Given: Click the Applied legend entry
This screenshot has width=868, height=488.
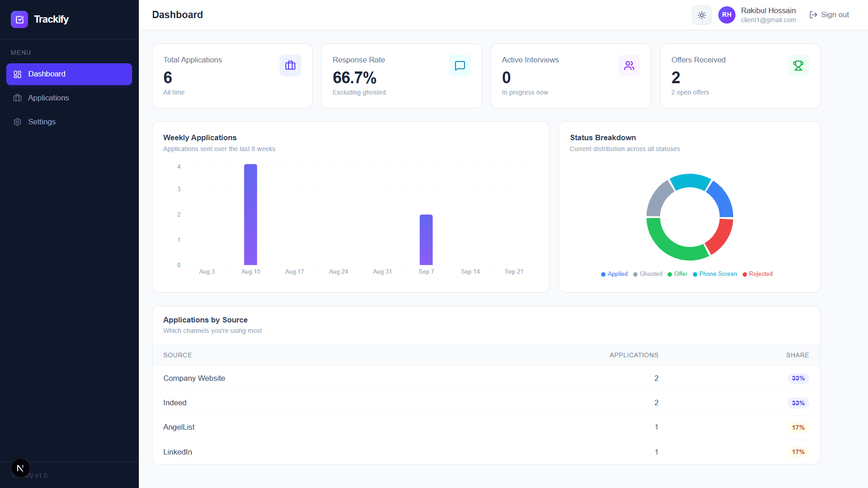Looking at the screenshot, I should pos(614,274).
